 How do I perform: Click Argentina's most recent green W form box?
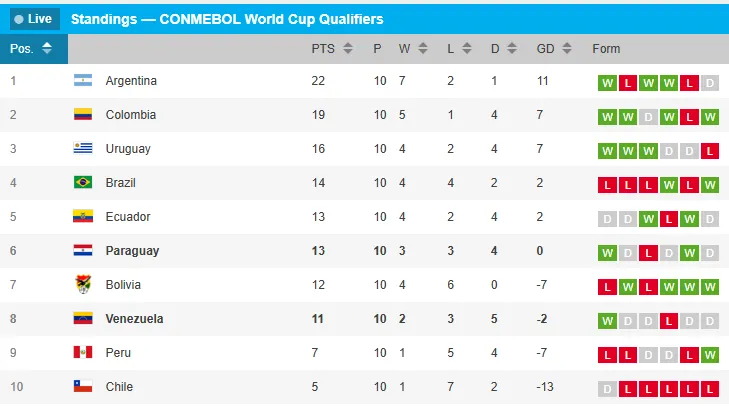coord(669,84)
